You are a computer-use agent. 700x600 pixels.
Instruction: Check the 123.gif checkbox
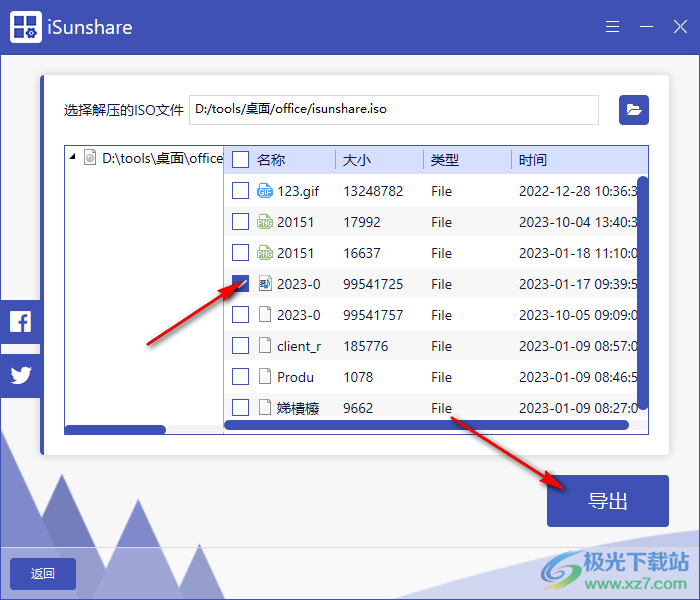(x=240, y=191)
